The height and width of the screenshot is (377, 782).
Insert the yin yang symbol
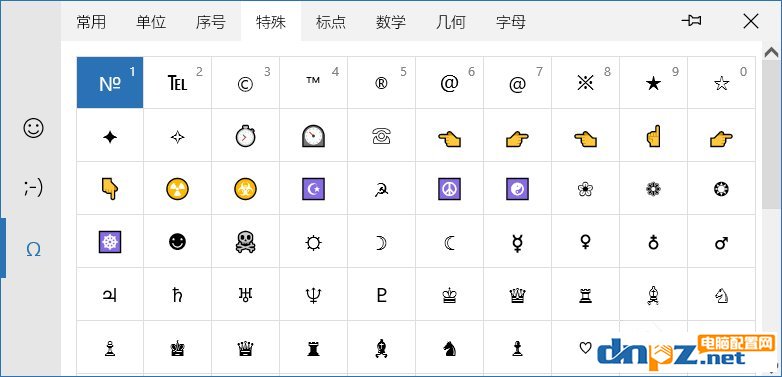click(517, 188)
